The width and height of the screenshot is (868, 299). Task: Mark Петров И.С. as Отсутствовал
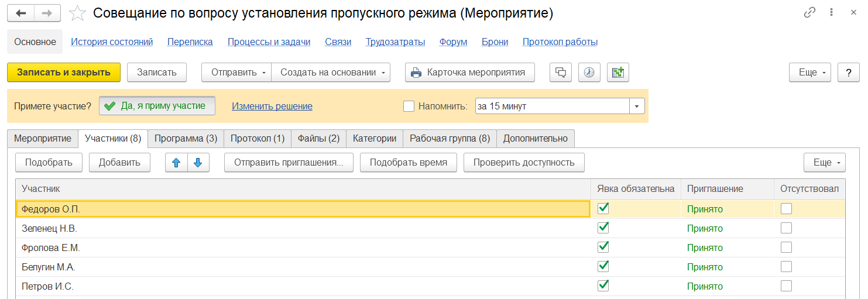(786, 286)
